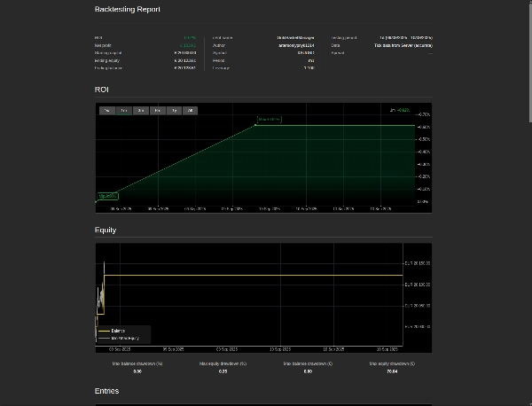
Task: Click the Balance legend entry in Equity chart
Action: pos(118,331)
